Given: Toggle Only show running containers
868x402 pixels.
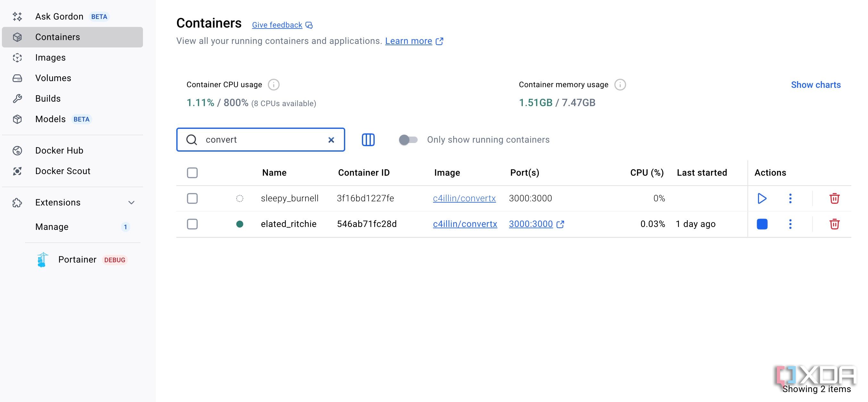Looking at the screenshot, I should 408,139.
